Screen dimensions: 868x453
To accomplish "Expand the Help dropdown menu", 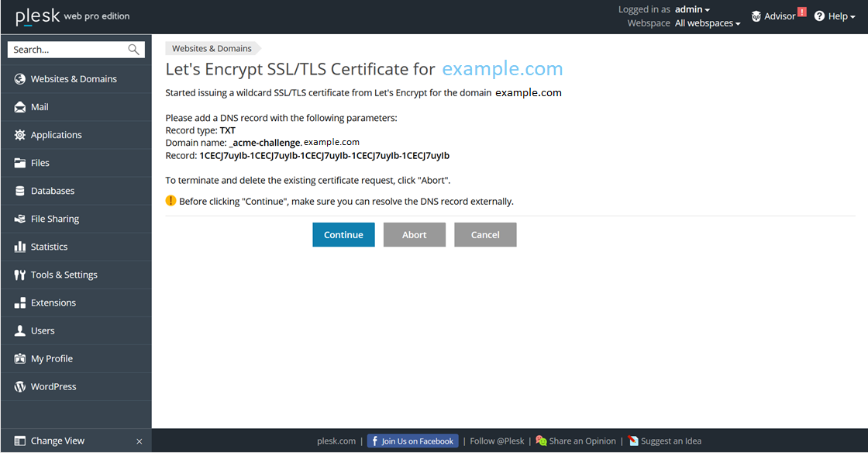I will tap(835, 16).
